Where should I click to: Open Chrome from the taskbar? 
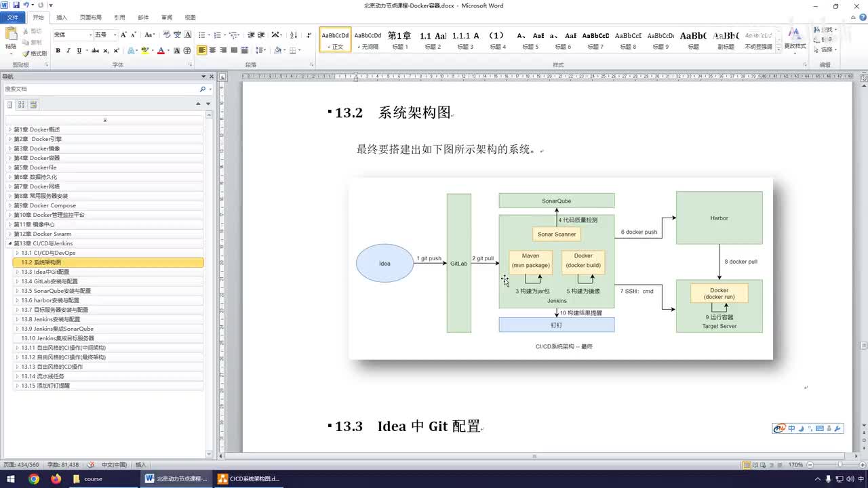click(x=34, y=479)
